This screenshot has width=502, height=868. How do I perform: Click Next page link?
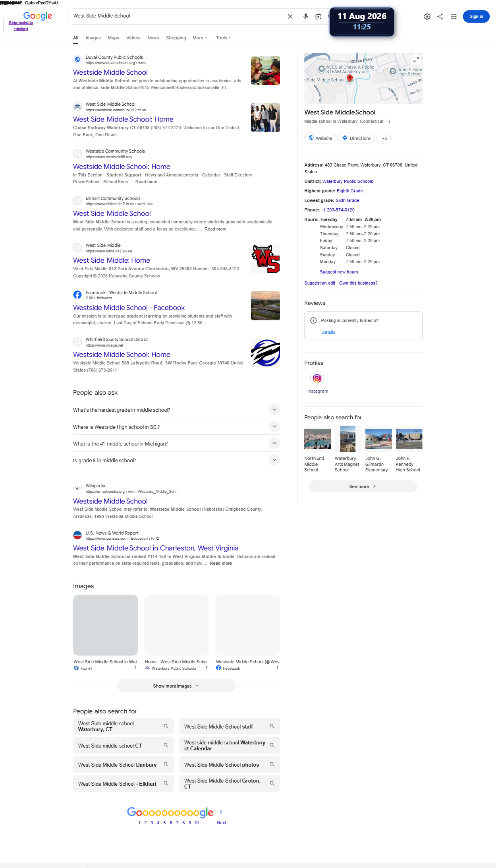(x=222, y=823)
